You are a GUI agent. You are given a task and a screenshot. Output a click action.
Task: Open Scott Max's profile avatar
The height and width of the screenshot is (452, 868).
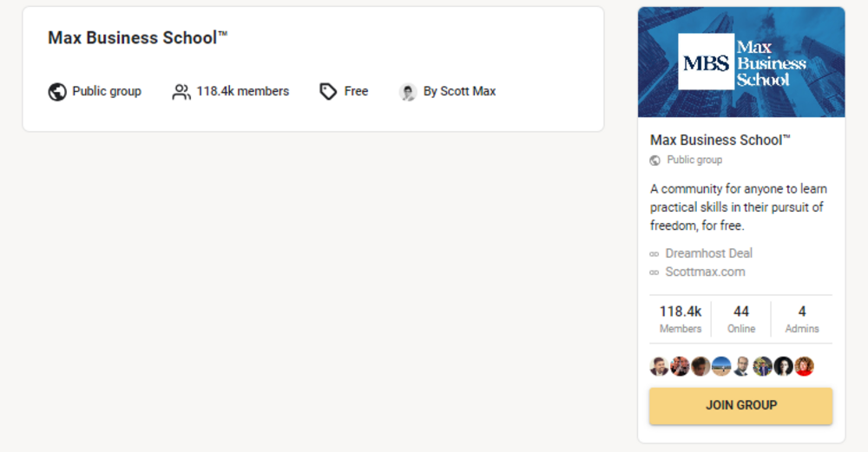coord(408,92)
